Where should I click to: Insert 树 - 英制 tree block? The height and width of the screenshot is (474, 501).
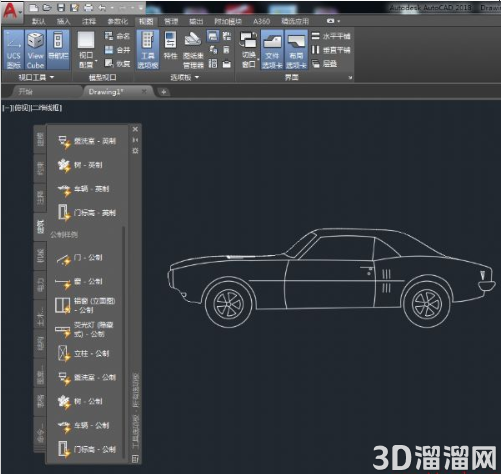point(80,165)
